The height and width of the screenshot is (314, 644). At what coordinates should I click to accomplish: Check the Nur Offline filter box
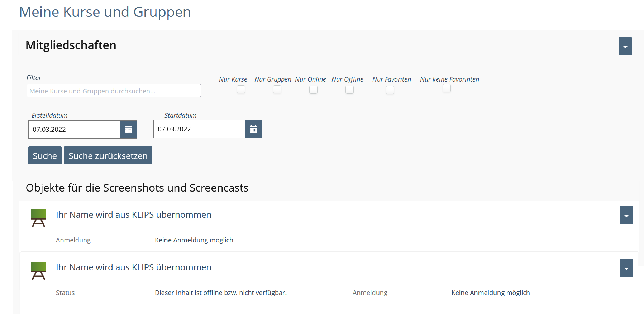click(349, 90)
